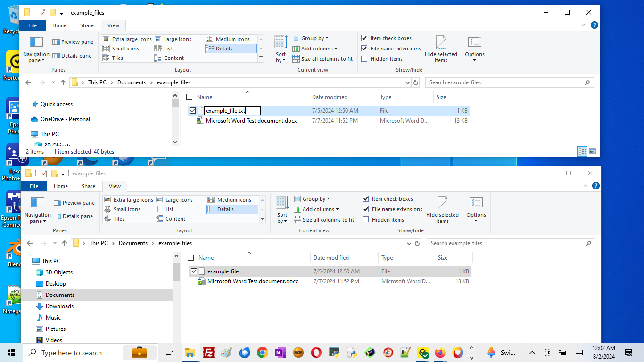Viewport: 644px width, 362px height.
Task: Refresh the folder in the upper window's address bar
Action: 416,82
